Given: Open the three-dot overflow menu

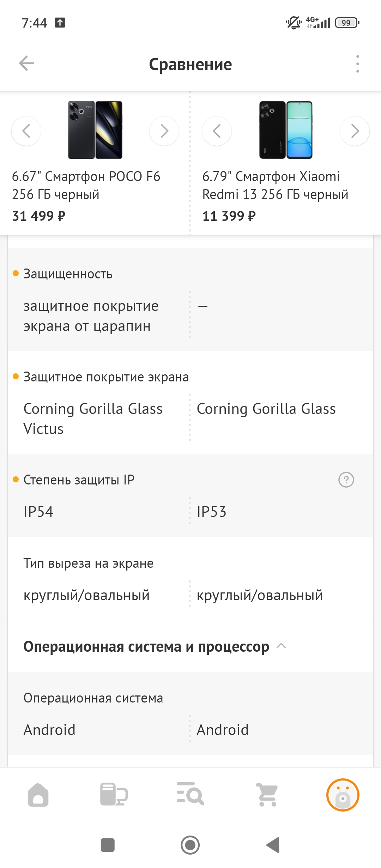Looking at the screenshot, I should [x=357, y=64].
